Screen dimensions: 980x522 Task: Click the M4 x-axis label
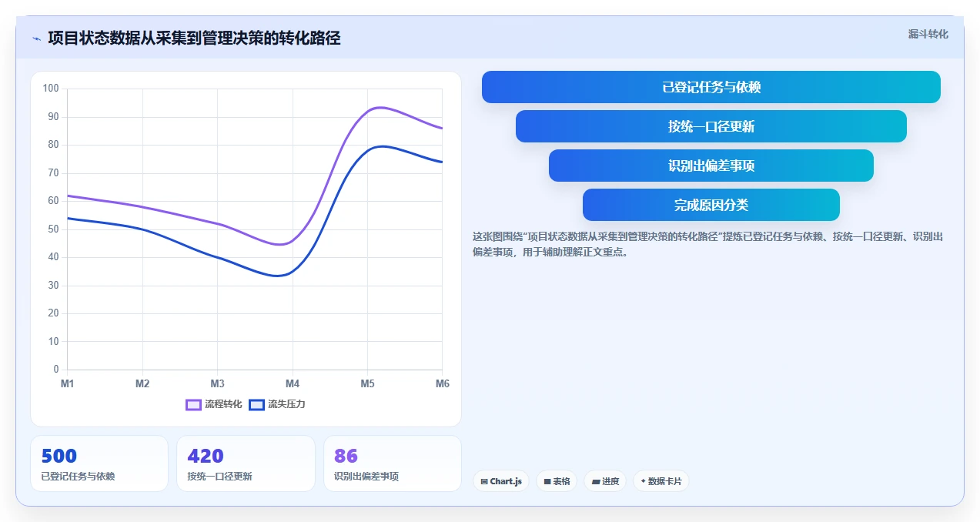(293, 383)
